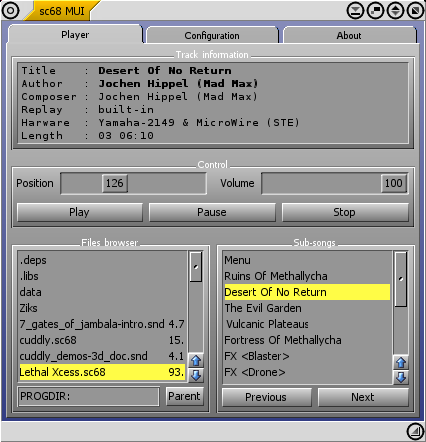Click files browser scroll up arrow
Viewport: 426px width, 442px height.
point(196,360)
